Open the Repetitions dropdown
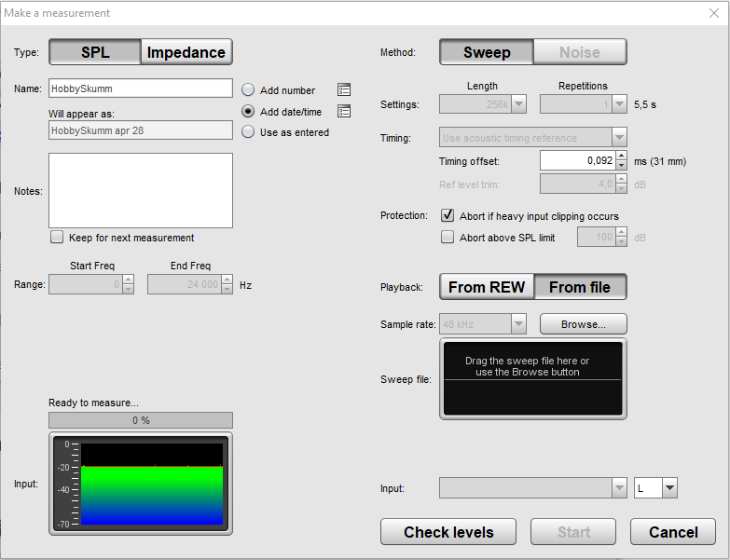730x560 pixels. pos(619,104)
